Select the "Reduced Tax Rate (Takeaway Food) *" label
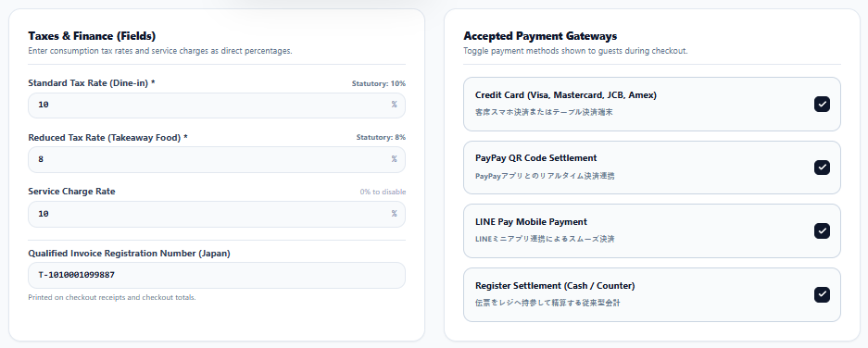 (x=108, y=138)
